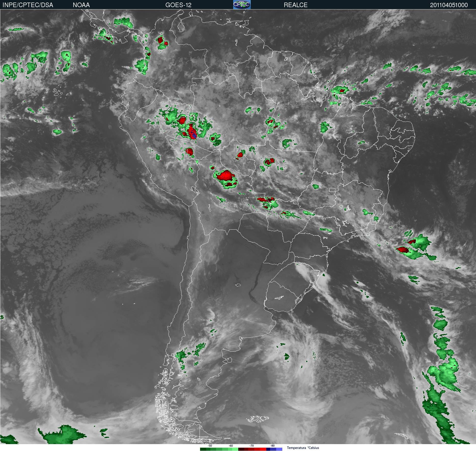476x451 pixels.
Task: Click the CPTEC logo in header
Action: tap(242, 5)
